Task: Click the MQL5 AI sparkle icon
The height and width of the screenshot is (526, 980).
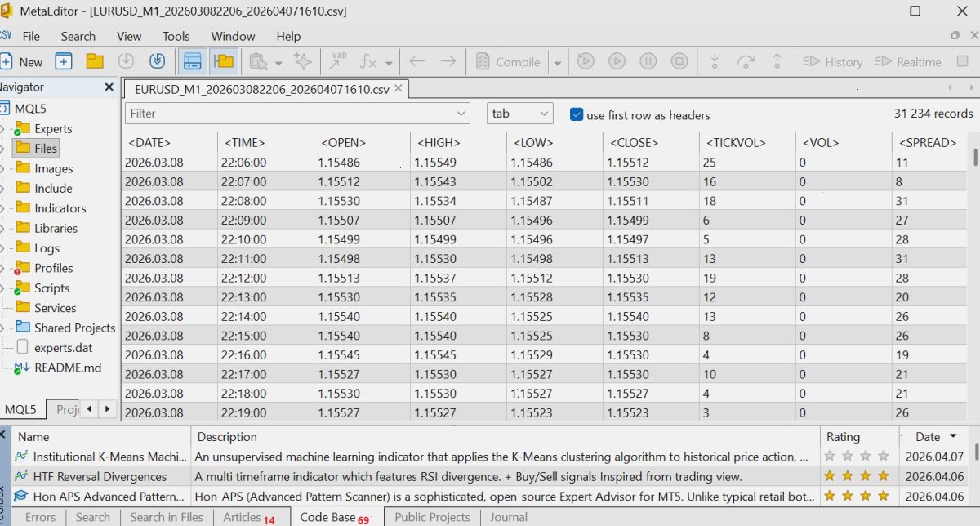Action: pos(303,61)
